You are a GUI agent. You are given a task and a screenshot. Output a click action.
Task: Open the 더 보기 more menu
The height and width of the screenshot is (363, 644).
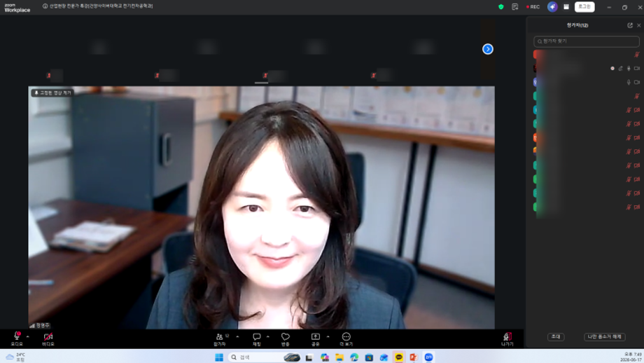pyautogui.click(x=346, y=338)
